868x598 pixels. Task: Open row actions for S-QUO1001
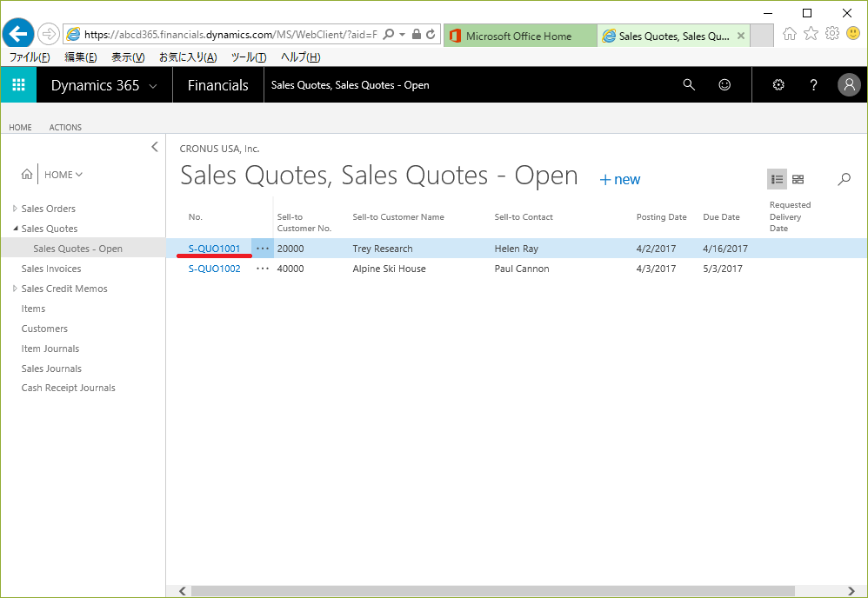tap(263, 249)
